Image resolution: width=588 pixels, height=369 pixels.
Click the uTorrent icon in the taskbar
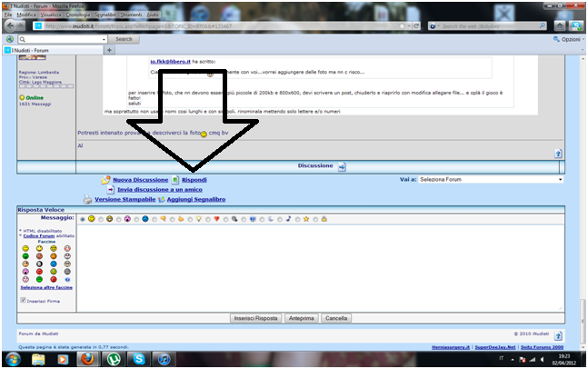point(113,358)
